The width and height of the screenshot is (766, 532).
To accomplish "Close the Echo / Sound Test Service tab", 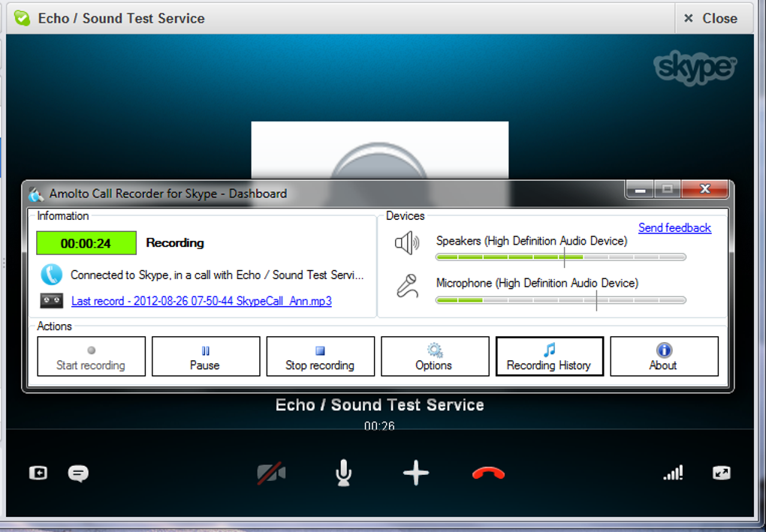I will click(x=712, y=18).
